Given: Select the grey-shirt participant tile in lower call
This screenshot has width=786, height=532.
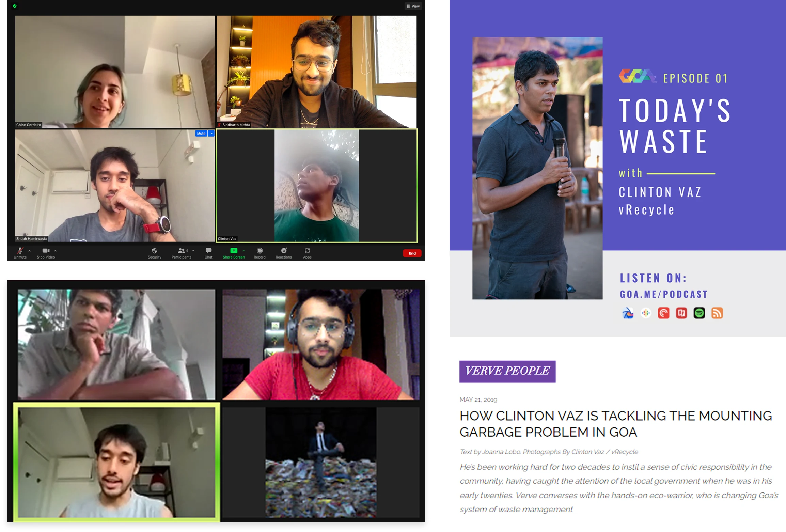Looking at the screenshot, I should point(116,344).
